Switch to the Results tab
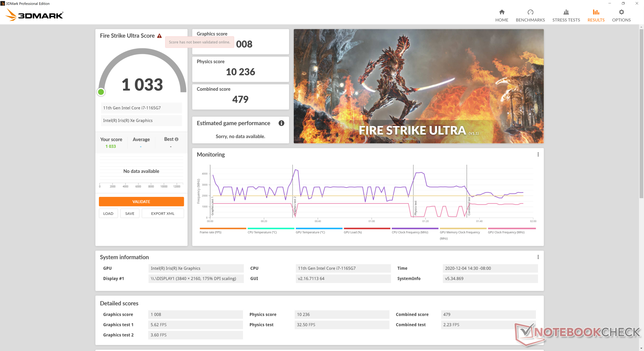The width and height of the screenshot is (644, 351). (x=596, y=15)
